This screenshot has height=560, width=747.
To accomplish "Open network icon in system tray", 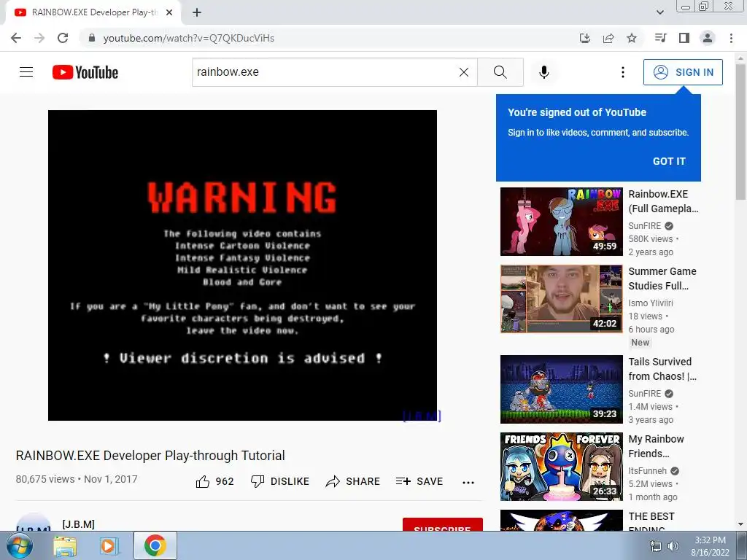I will (x=656, y=546).
